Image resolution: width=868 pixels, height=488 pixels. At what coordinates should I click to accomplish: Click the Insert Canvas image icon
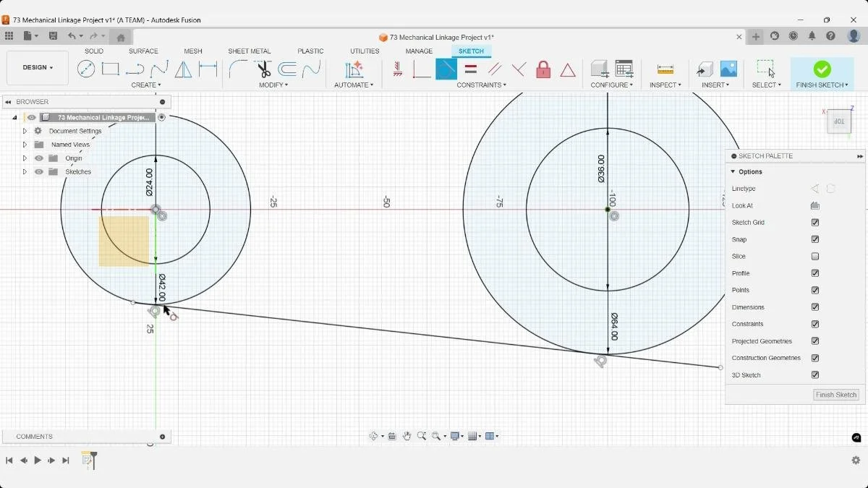click(x=728, y=69)
